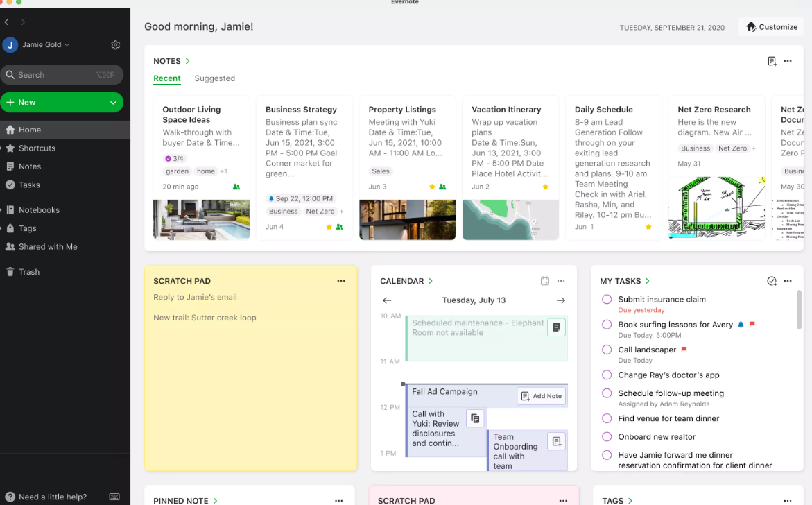812x505 pixels.
Task: Create a new note from the Notes widget icon
Action: tap(771, 62)
